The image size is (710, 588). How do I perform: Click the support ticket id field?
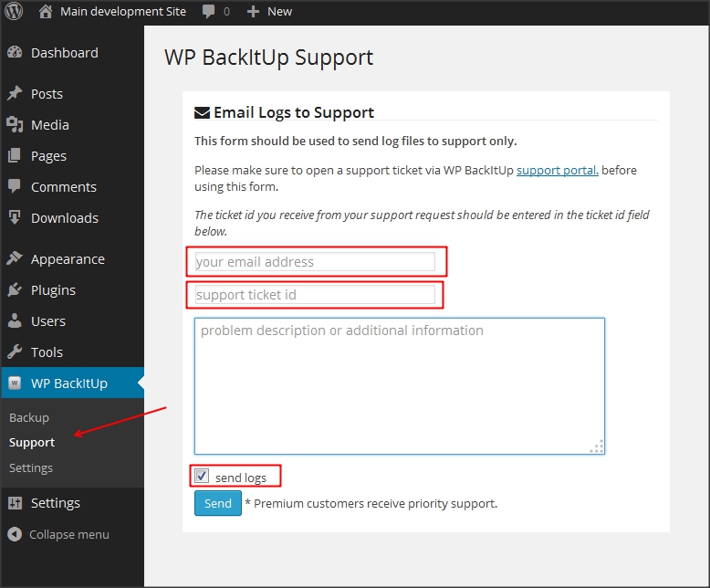(x=315, y=295)
